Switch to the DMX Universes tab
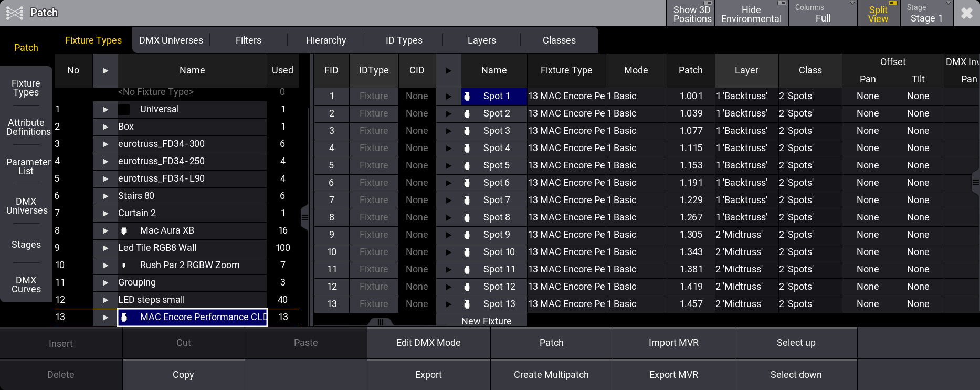 tap(171, 40)
